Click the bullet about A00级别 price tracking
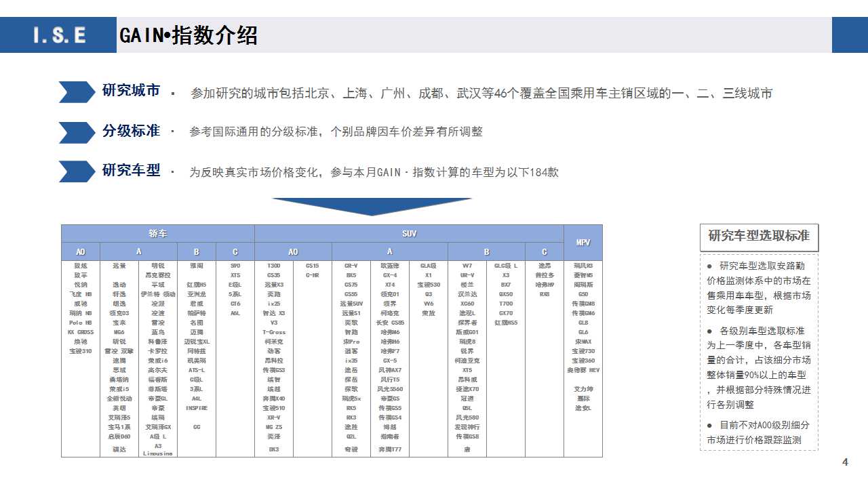 click(759, 432)
